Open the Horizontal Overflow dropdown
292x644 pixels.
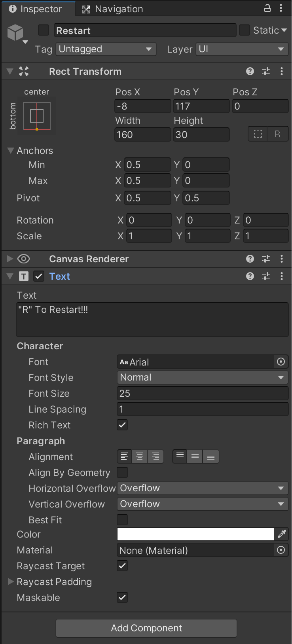pos(202,488)
